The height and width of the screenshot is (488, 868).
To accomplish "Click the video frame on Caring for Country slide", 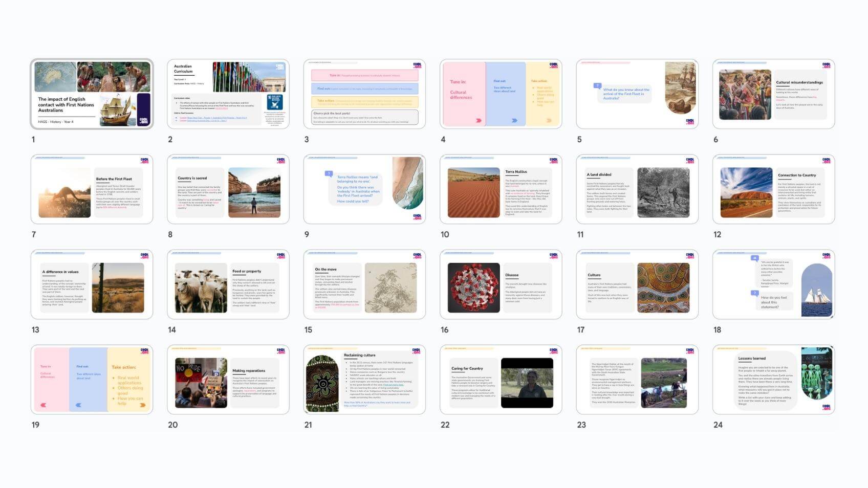I will click(527, 383).
